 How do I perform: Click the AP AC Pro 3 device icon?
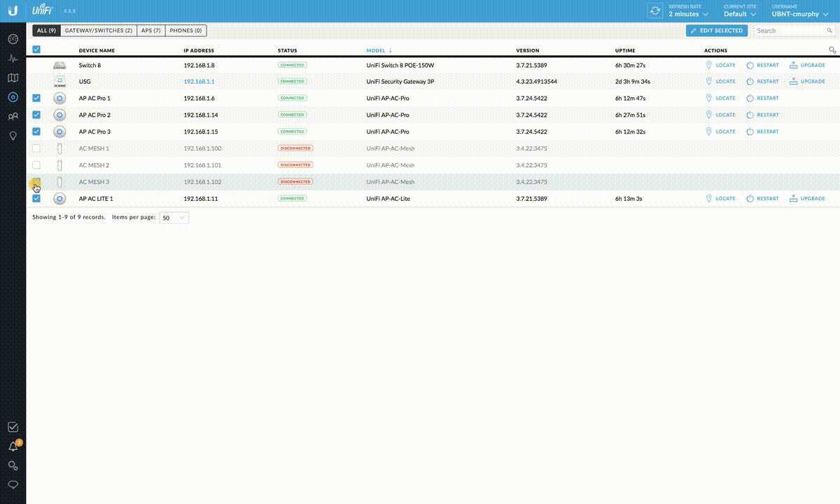click(x=59, y=132)
